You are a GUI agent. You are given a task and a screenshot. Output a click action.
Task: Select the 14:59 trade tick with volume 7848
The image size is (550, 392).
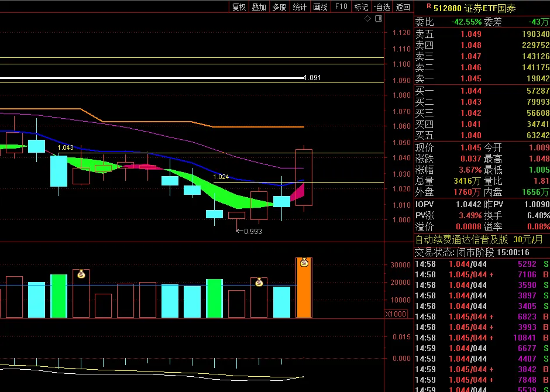tap(482, 380)
